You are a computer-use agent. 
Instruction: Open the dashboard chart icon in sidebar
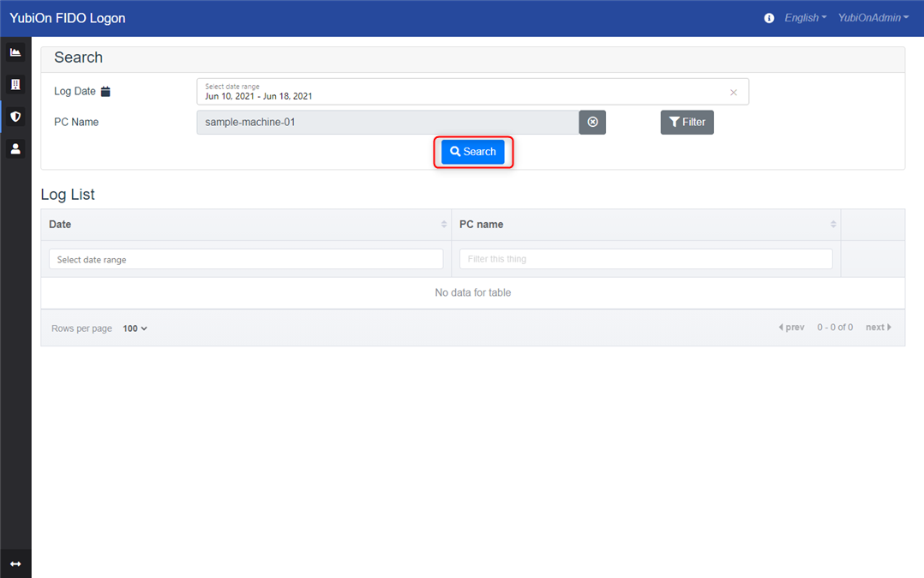(15, 52)
